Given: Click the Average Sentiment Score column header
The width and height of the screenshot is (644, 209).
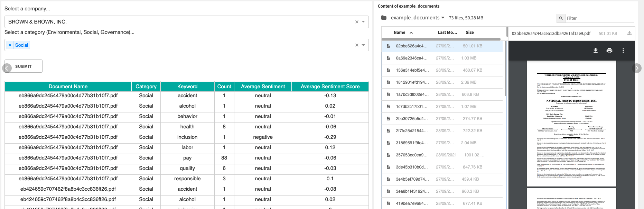Looking at the screenshot, I should (330, 87).
